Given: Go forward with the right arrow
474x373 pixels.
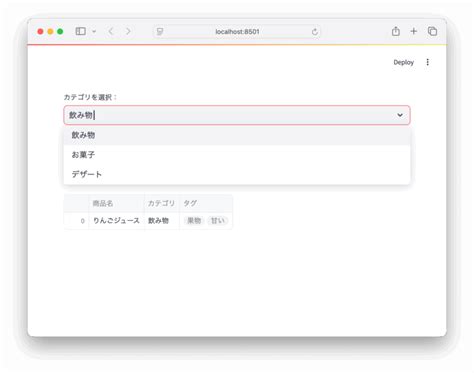Looking at the screenshot, I should (128, 31).
